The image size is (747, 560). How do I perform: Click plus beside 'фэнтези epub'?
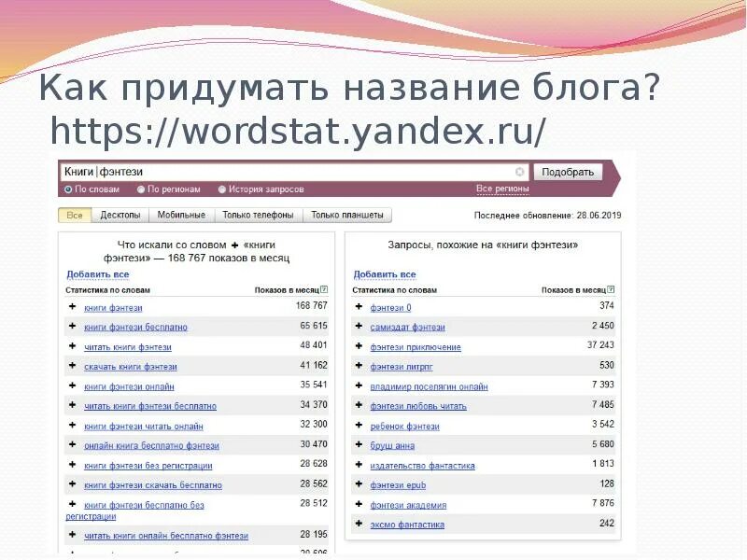point(359,484)
